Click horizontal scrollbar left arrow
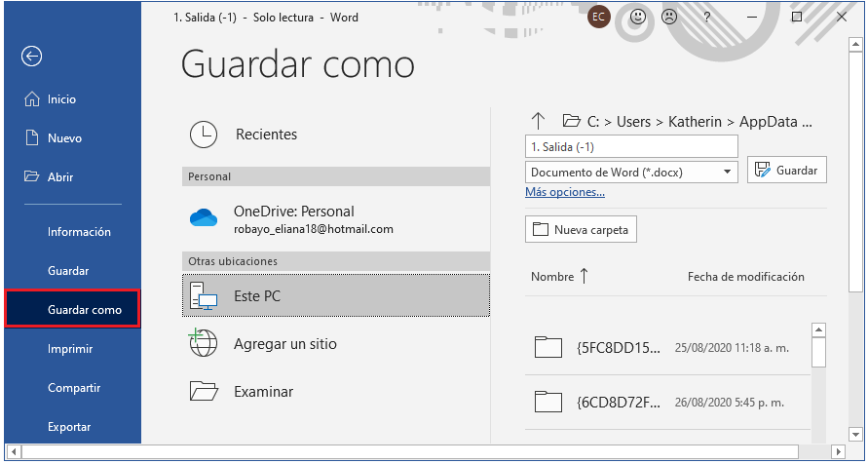Image resolution: width=868 pixels, height=464 pixels. click(15, 450)
